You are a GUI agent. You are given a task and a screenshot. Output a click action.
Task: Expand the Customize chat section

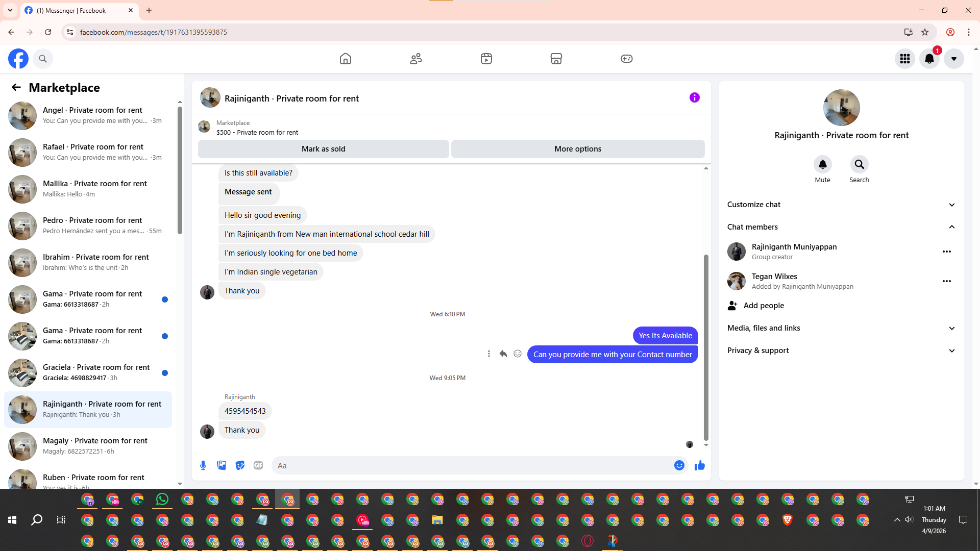[x=951, y=205]
